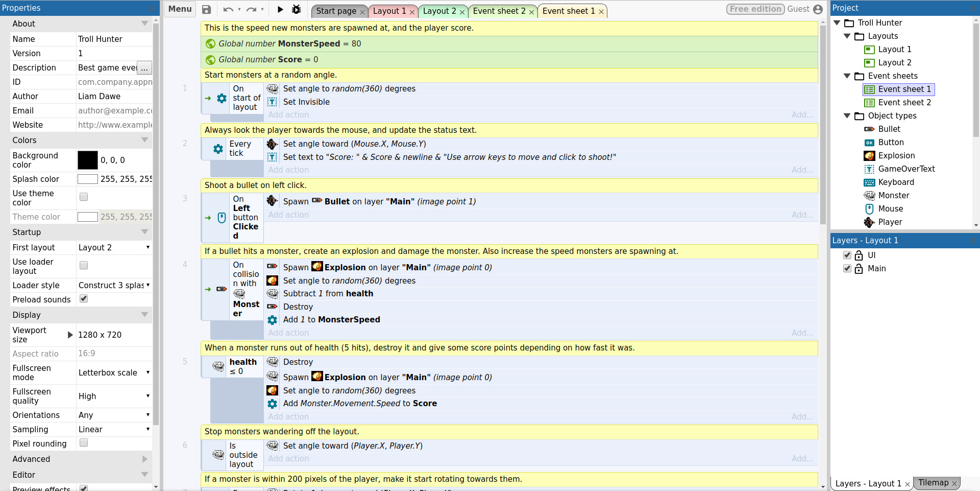
Task: Collapse the About properties section
Action: click(144, 24)
